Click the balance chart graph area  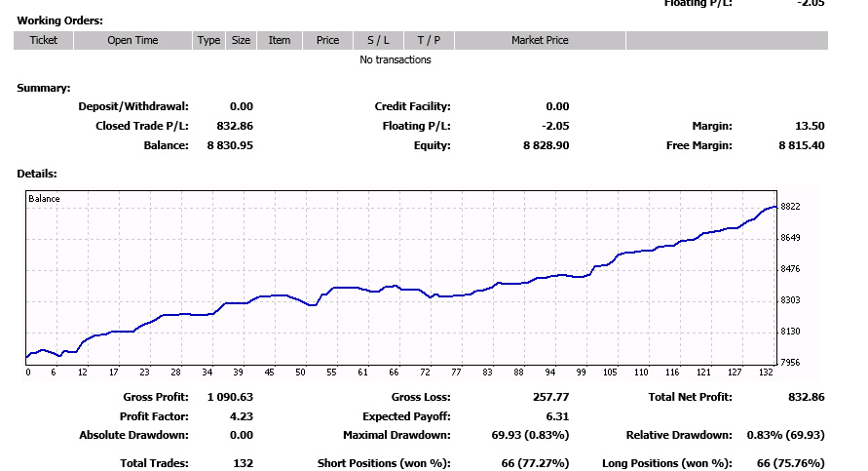coord(401,278)
